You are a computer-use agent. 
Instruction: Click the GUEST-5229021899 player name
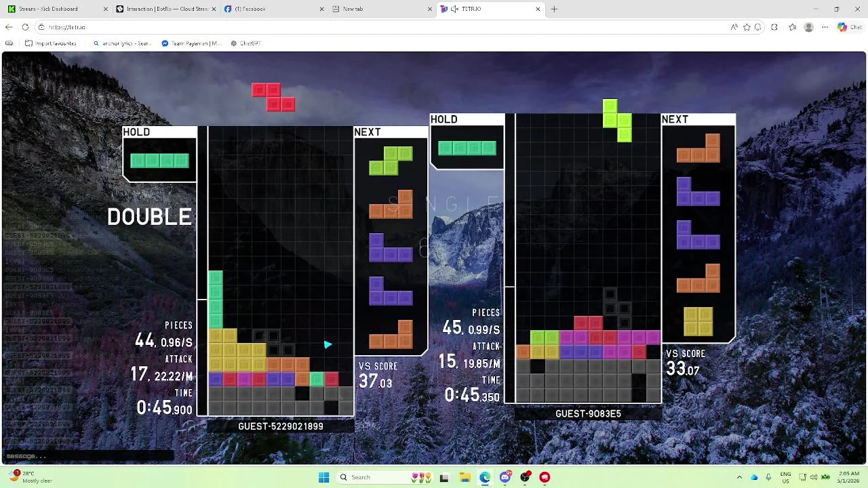pyautogui.click(x=281, y=426)
